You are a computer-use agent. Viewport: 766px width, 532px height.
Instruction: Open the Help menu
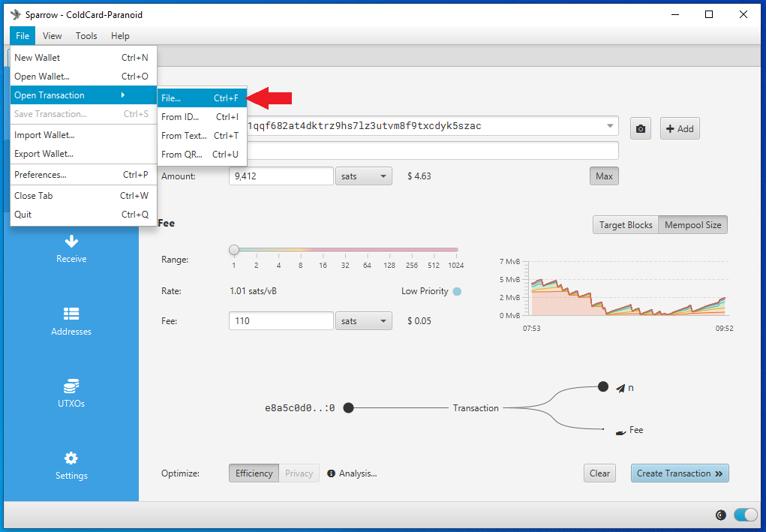click(120, 36)
